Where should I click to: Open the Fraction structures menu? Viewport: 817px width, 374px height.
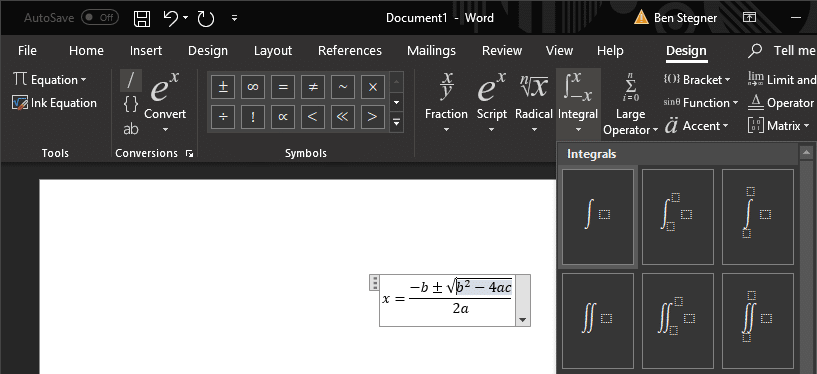click(446, 103)
